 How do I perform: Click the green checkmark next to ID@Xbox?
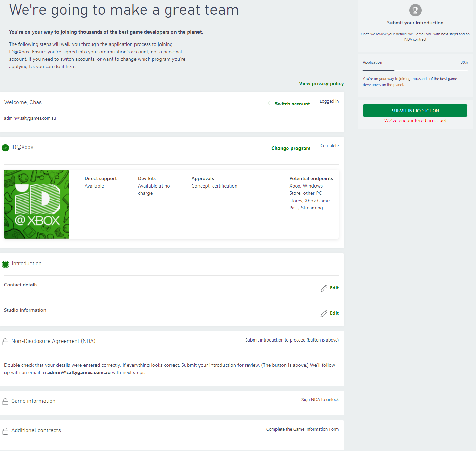coord(5,148)
